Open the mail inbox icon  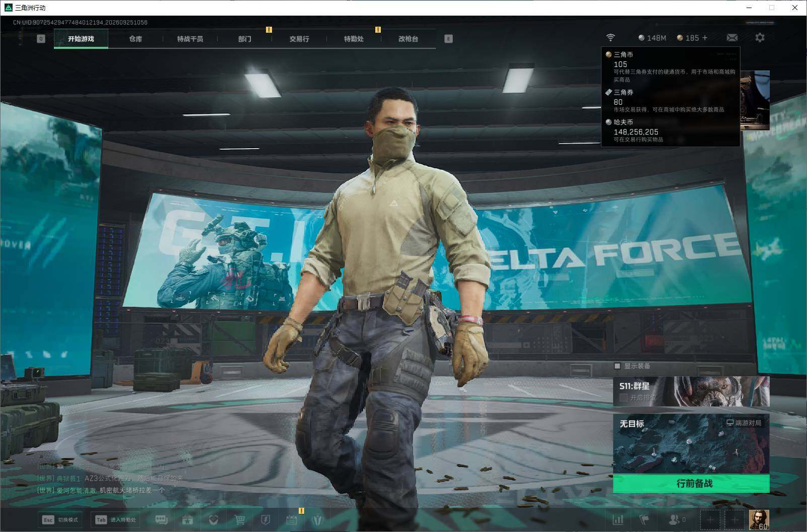[732, 38]
